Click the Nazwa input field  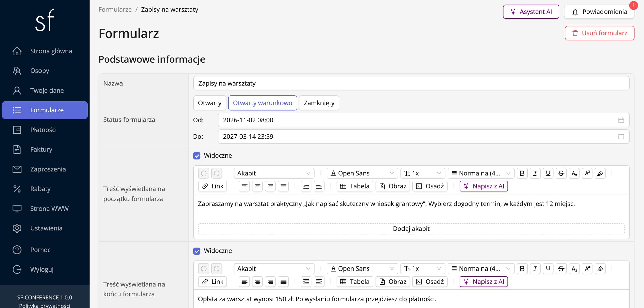pos(411,83)
